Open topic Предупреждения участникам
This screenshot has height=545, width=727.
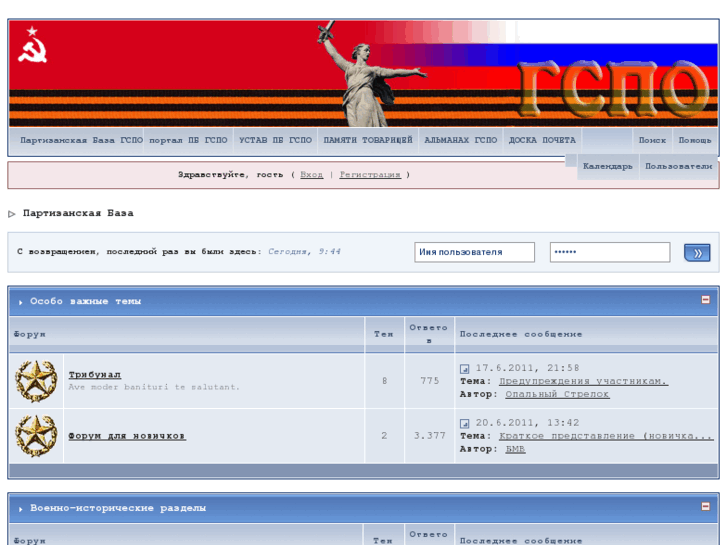click(x=583, y=381)
